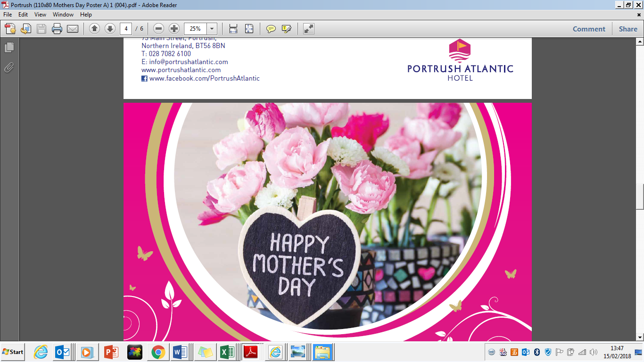Image resolution: width=644 pixels, height=362 pixels.
Task: Open the Window menu
Action: tap(63, 15)
